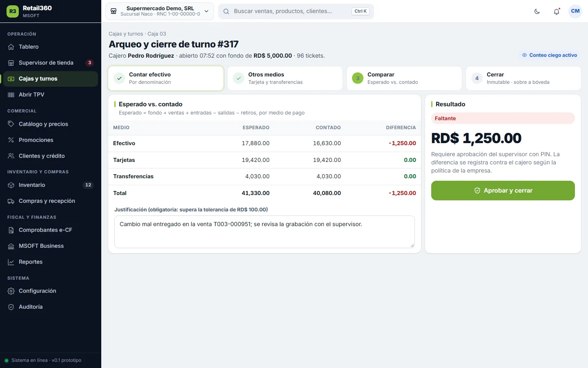Viewport: 588px width, 368px height.
Task: Open the CM user avatar menu
Action: click(575, 11)
